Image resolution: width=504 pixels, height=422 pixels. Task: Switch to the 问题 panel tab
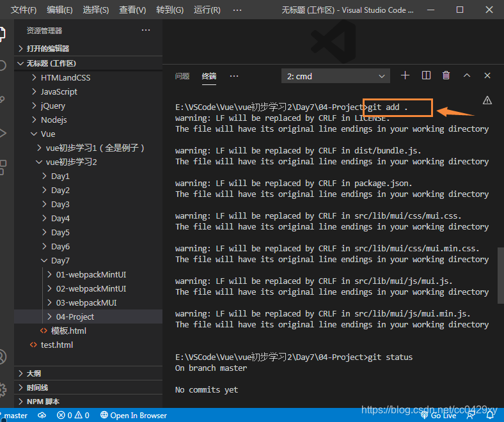(x=182, y=76)
